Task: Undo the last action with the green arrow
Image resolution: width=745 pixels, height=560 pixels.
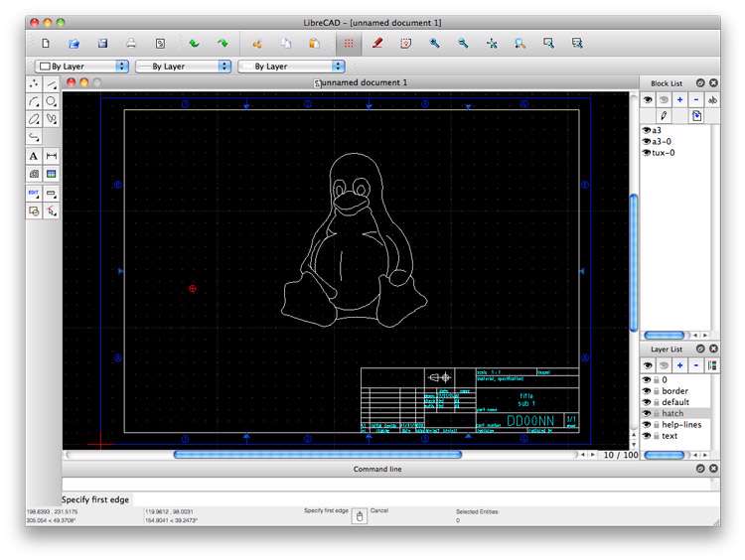Action: pos(194,44)
